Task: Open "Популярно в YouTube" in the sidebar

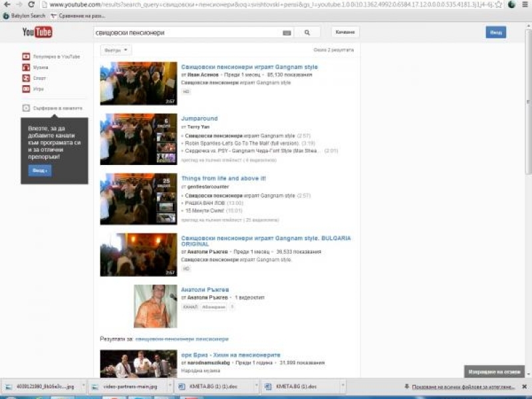Action: click(51, 57)
